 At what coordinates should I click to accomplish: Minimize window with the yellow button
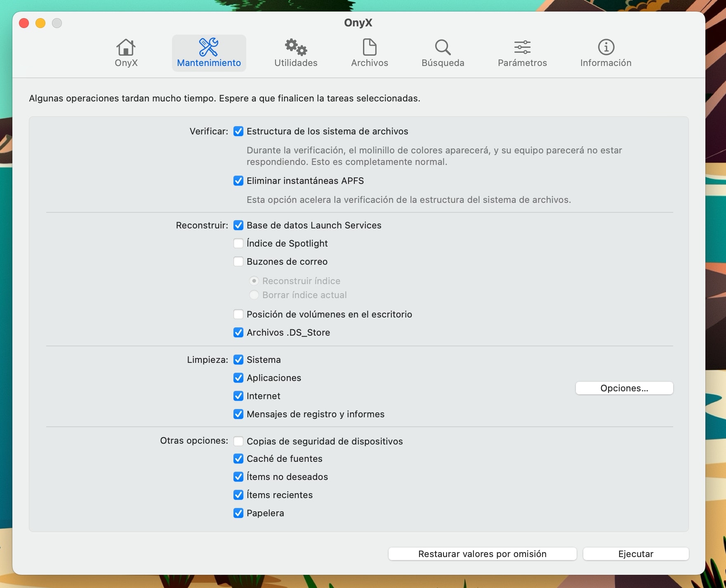click(40, 23)
